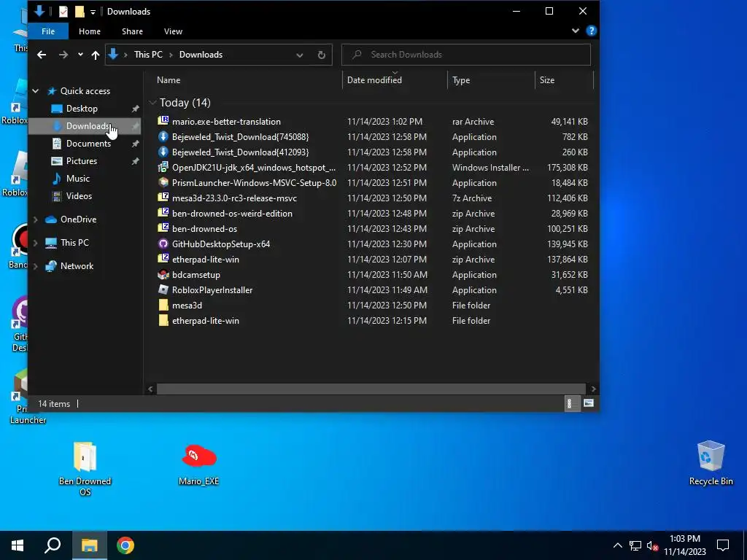The width and height of the screenshot is (747, 560).
Task: Select the PrismLauncher setup icon
Action: click(x=163, y=182)
